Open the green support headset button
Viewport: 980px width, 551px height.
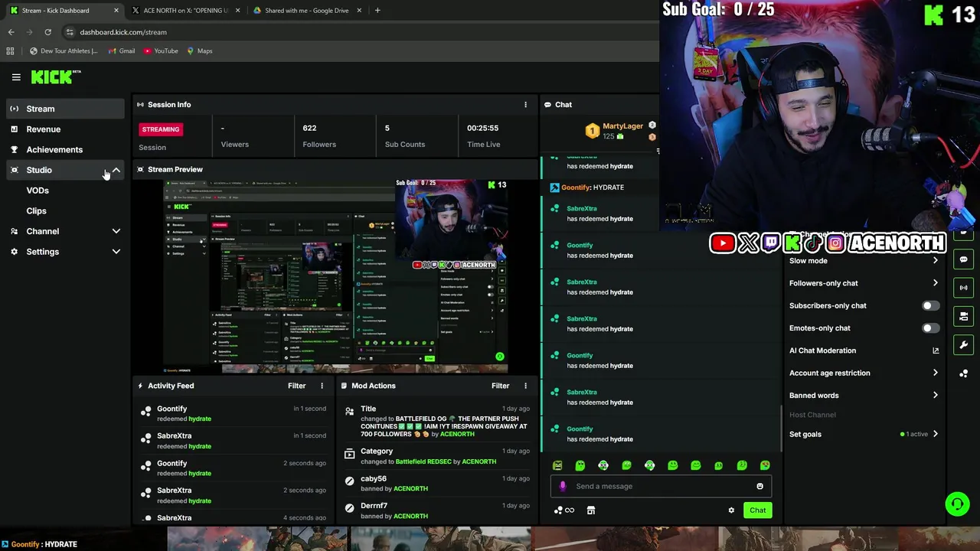click(x=956, y=504)
